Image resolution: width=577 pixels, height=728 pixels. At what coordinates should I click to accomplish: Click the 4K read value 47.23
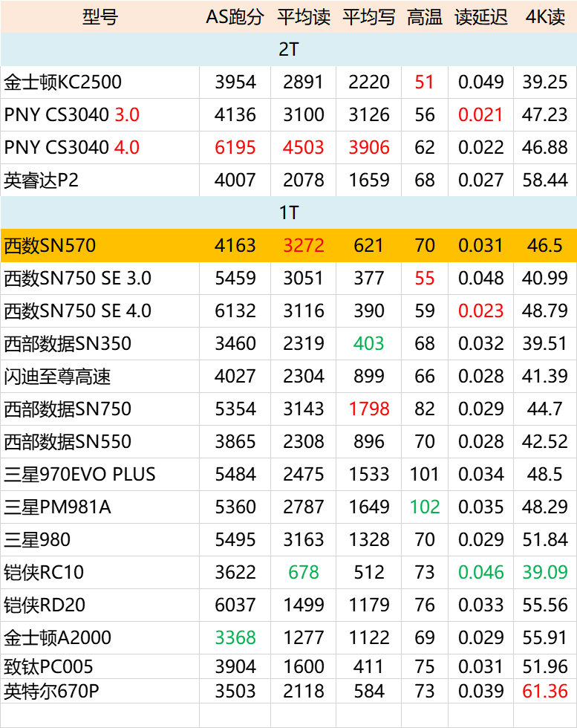(x=545, y=114)
